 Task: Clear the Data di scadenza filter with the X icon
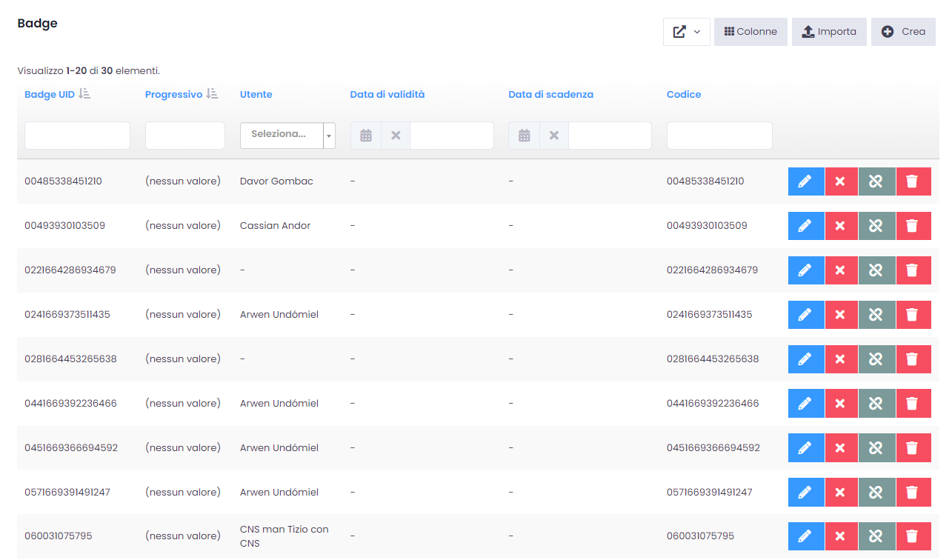tap(553, 136)
